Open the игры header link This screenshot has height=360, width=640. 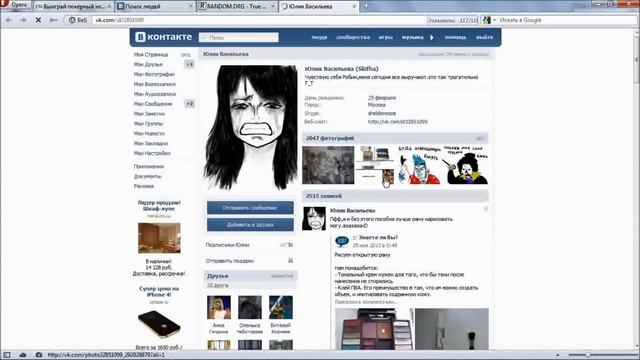[x=386, y=37]
